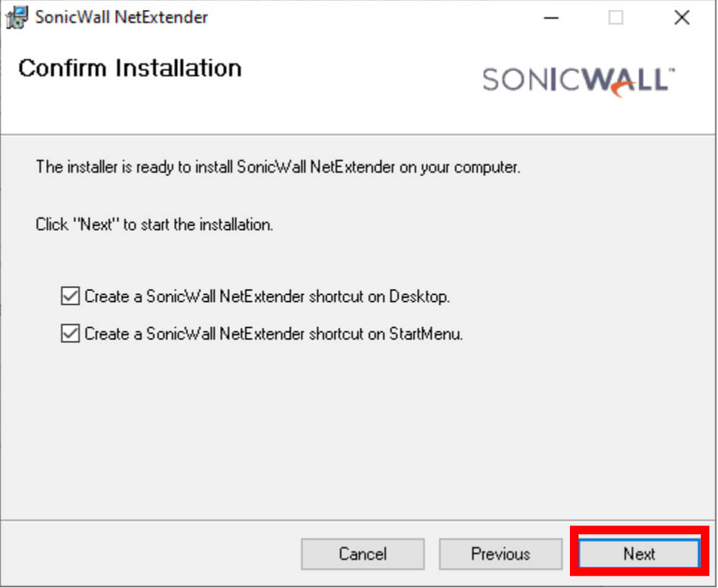Go back with the Previous button
Screen dimensions: 718x588
pos(500,554)
